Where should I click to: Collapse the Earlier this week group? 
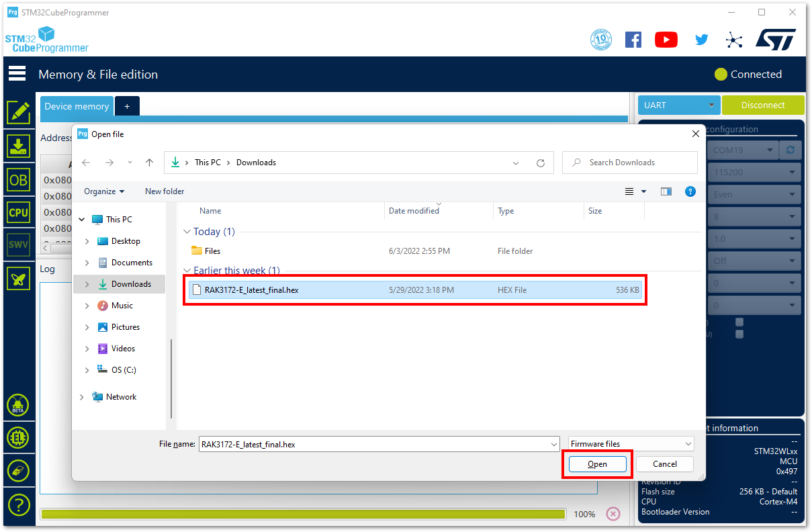(187, 271)
